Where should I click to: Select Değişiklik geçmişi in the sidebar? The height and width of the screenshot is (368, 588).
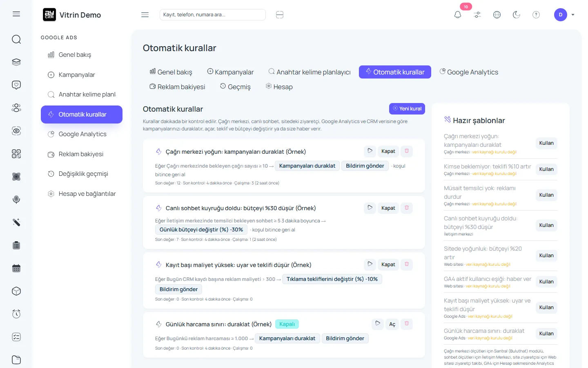82,174
